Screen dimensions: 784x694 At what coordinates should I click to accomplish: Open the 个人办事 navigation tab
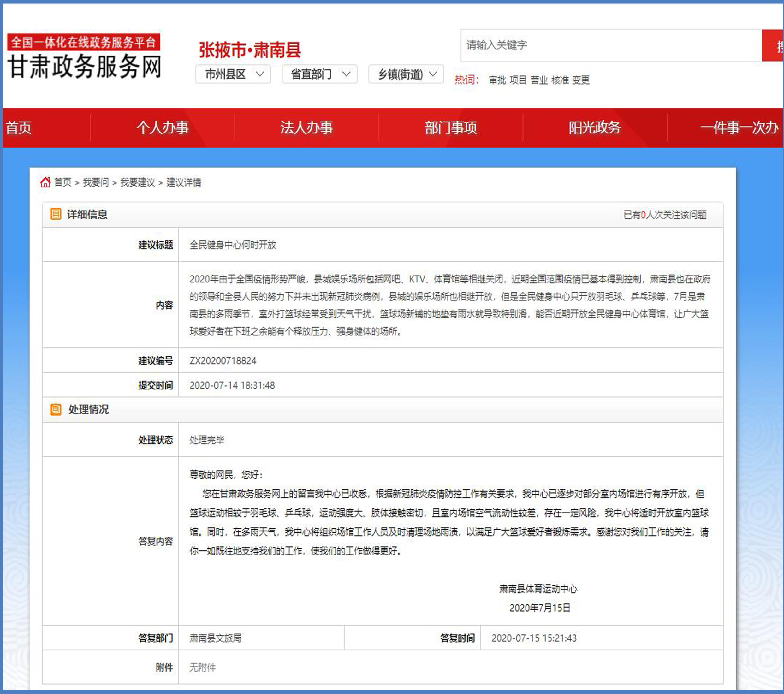tap(163, 128)
